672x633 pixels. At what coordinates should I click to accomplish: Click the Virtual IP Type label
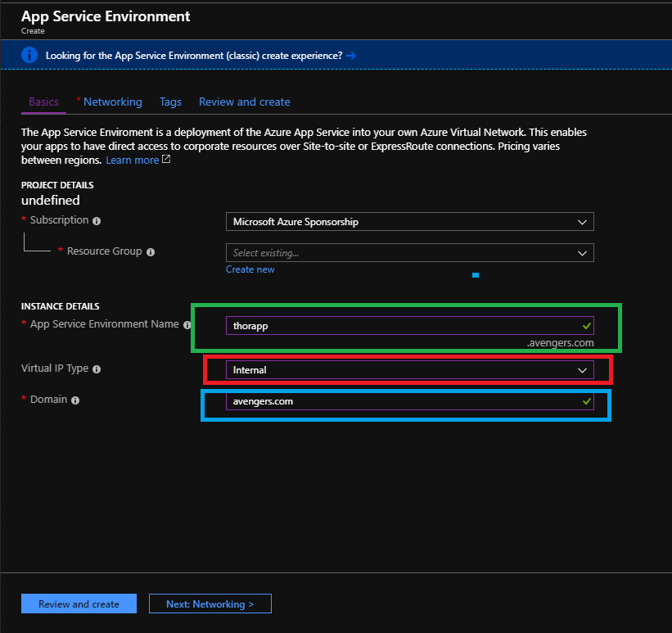click(55, 368)
